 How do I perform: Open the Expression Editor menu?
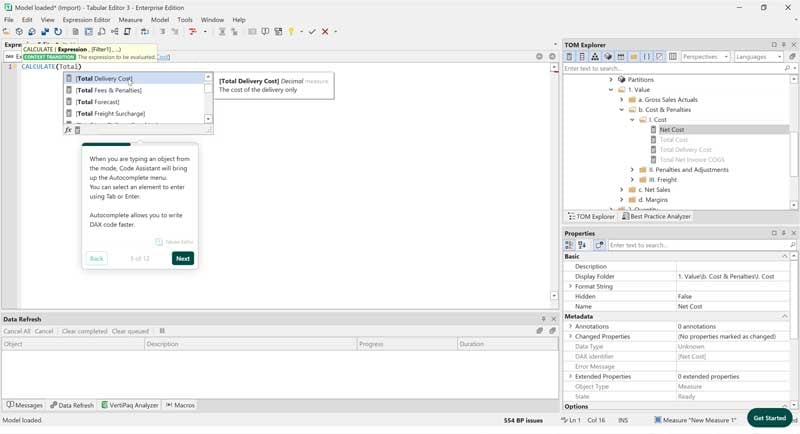pos(86,20)
